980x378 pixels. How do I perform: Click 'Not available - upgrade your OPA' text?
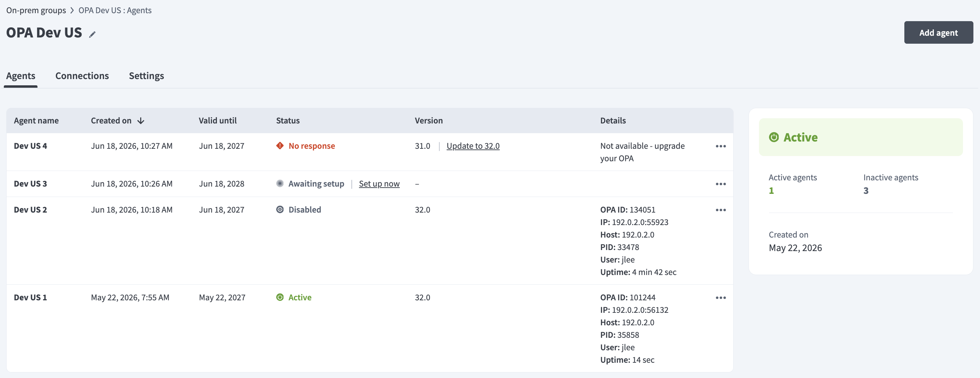(x=642, y=152)
